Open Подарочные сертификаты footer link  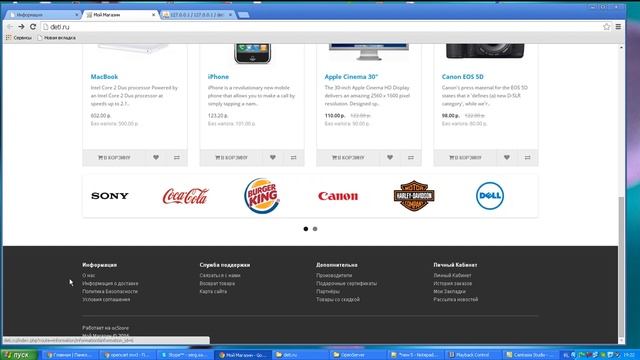click(347, 283)
